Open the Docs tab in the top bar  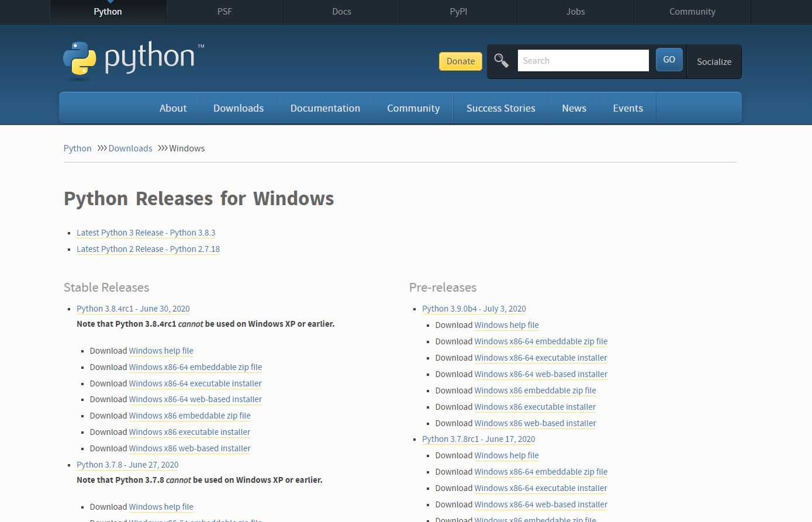[x=342, y=12]
